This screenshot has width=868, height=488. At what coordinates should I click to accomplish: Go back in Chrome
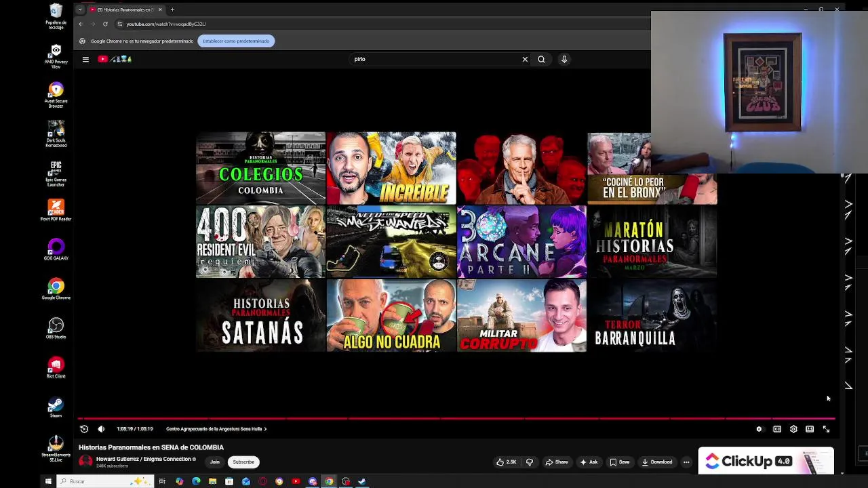[81, 24]
